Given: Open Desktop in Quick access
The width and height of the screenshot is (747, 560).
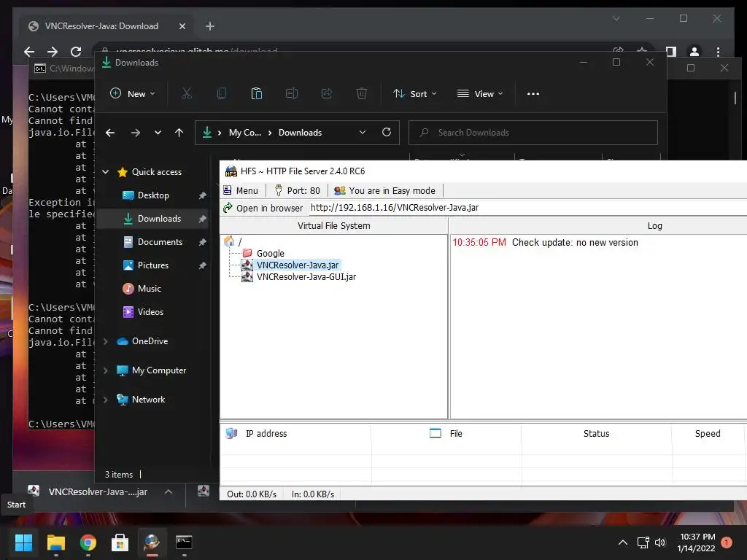Looking at the screenshot, I should [152, 195].
